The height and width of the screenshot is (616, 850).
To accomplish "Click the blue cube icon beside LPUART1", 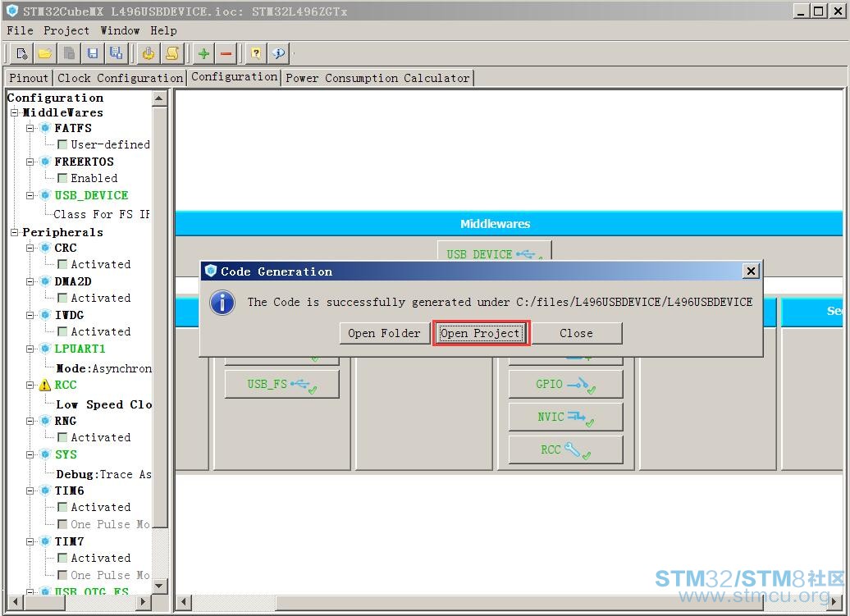I will click(46, 349).
